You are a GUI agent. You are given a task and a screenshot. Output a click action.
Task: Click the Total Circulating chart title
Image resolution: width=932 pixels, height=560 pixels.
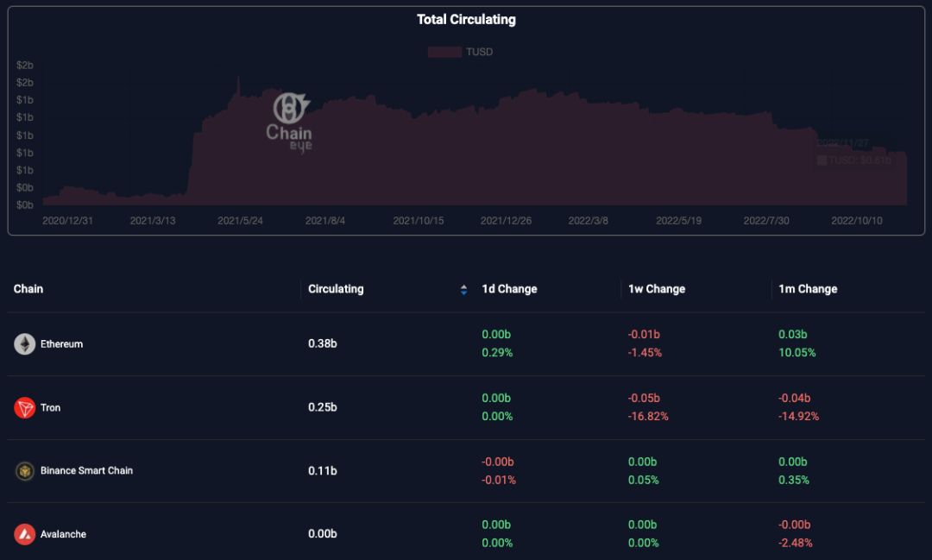(466, 19)
